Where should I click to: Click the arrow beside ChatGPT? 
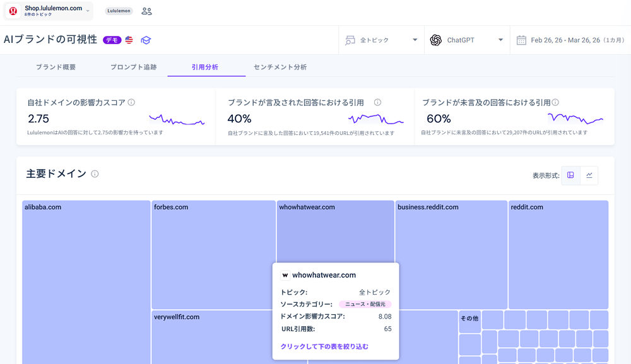500,40
